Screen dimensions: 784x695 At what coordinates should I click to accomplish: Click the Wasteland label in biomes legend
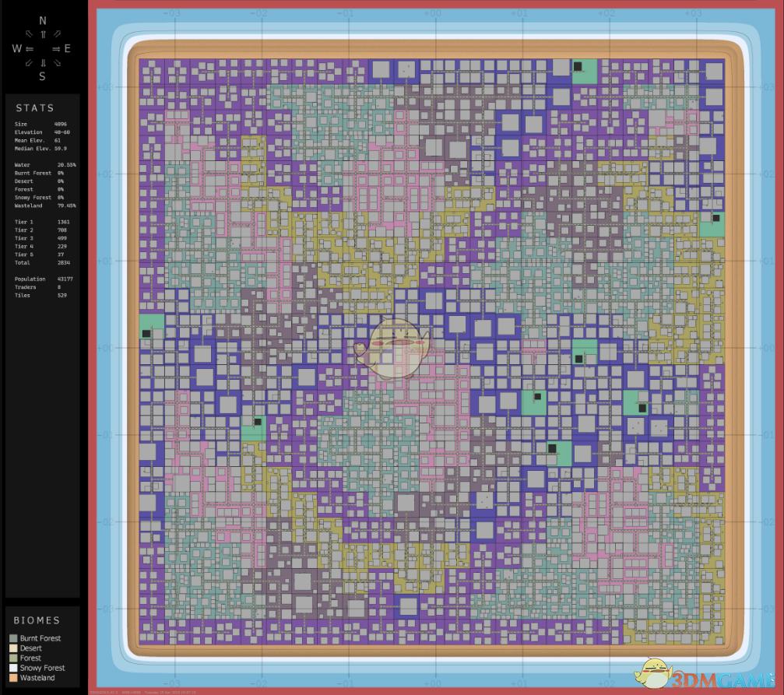pyautogui.click(x=37, y=678)
